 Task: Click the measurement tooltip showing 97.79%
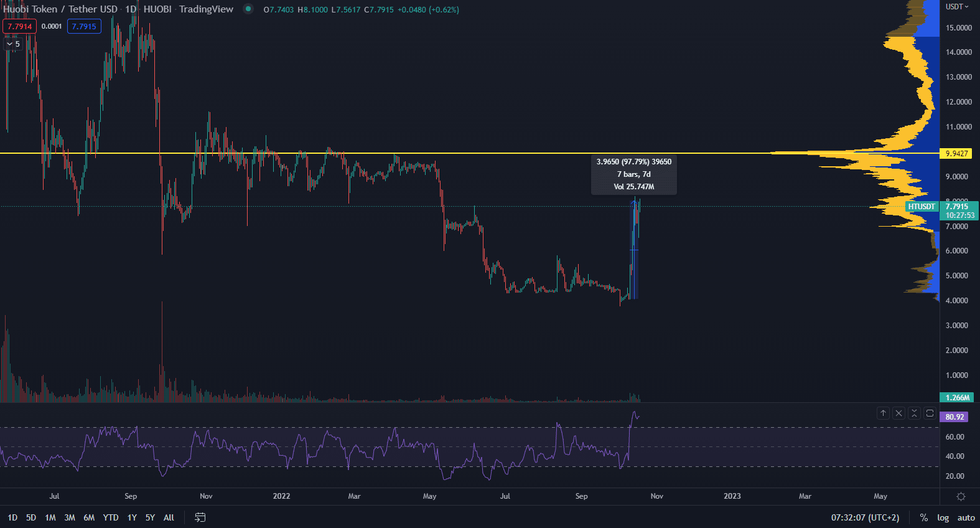[x=633, y=174]
